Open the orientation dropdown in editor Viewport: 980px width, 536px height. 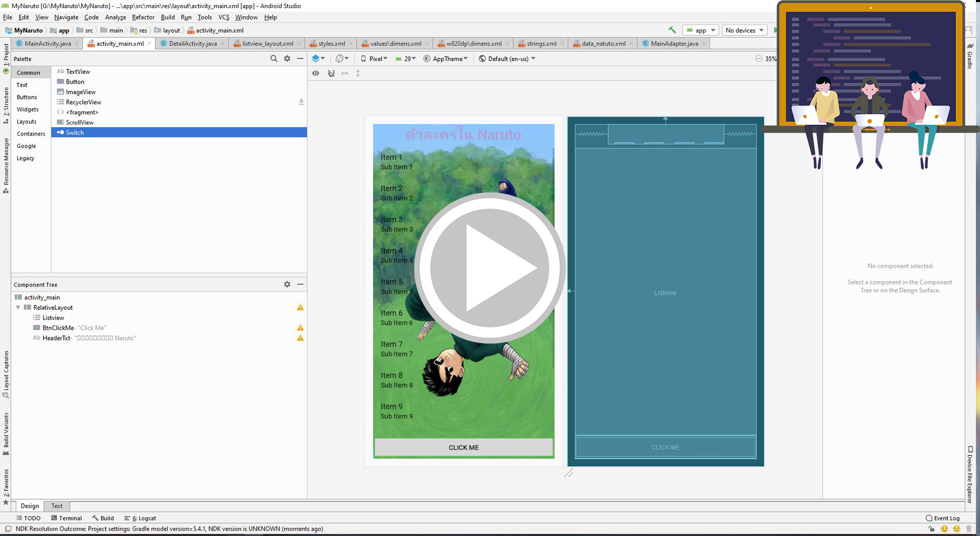(x=342, y=59)
